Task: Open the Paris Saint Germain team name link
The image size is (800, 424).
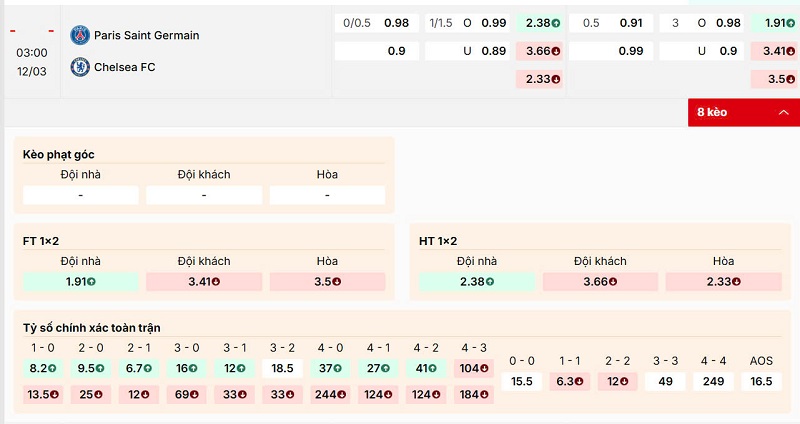Action: [146, 35]
